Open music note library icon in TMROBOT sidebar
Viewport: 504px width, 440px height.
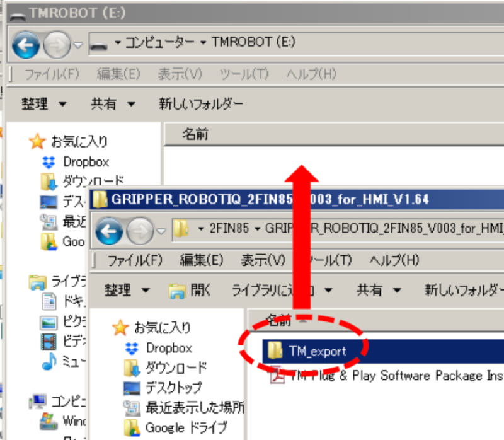(49, 362)
